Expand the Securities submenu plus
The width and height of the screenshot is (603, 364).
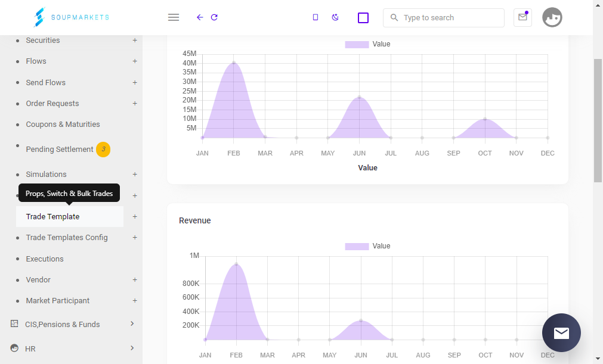coord(135,41)
